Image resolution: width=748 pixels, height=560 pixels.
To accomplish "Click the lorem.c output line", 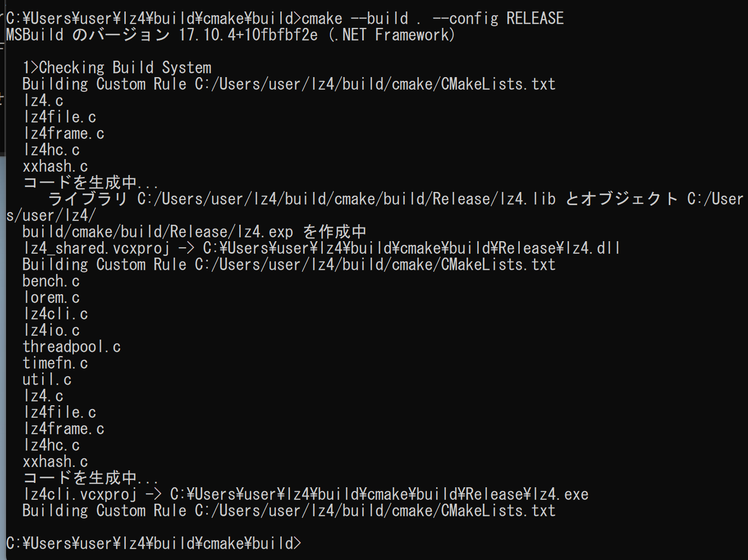I will (51, 297).
